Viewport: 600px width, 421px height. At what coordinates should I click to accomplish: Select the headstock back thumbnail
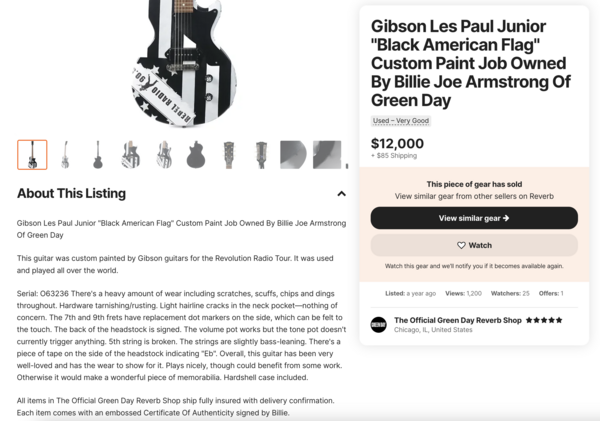261,155
